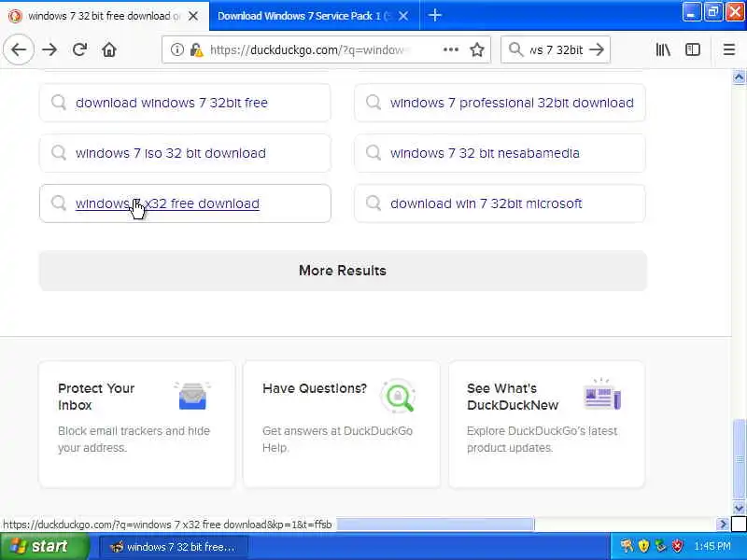This screenshot has height=560, width=747.
Task: Click magnifier beside 'download windows 7 32bit free'
Action: click(x=59, y=103)
